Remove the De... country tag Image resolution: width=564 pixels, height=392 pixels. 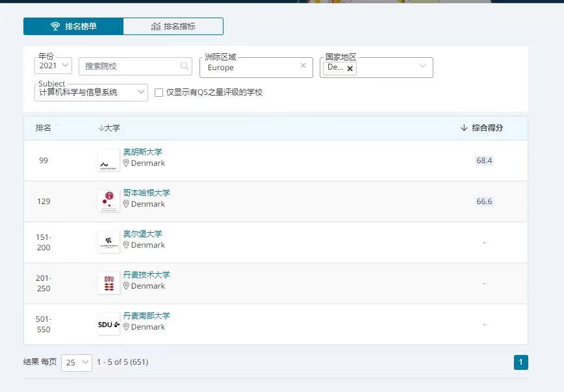[350, 68]
